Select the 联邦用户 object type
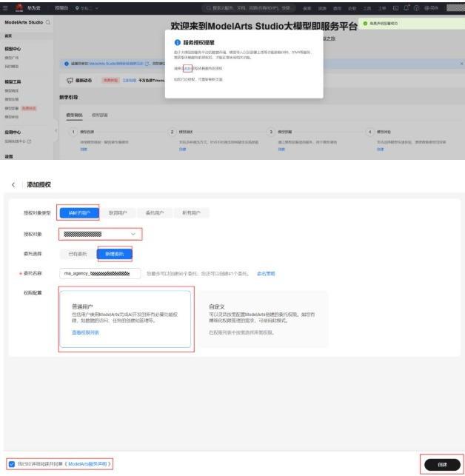The width and height of the screenshot is (465, 476). click(118, 212)
